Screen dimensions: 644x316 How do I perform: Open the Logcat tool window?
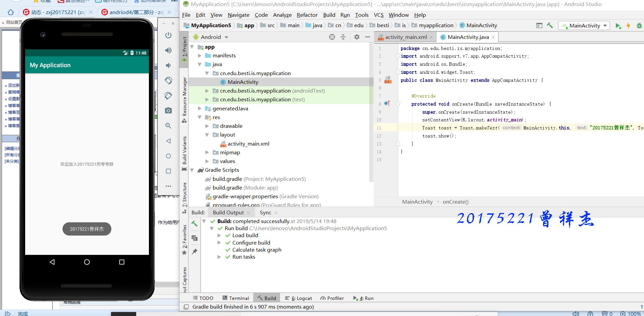point(298,298)
